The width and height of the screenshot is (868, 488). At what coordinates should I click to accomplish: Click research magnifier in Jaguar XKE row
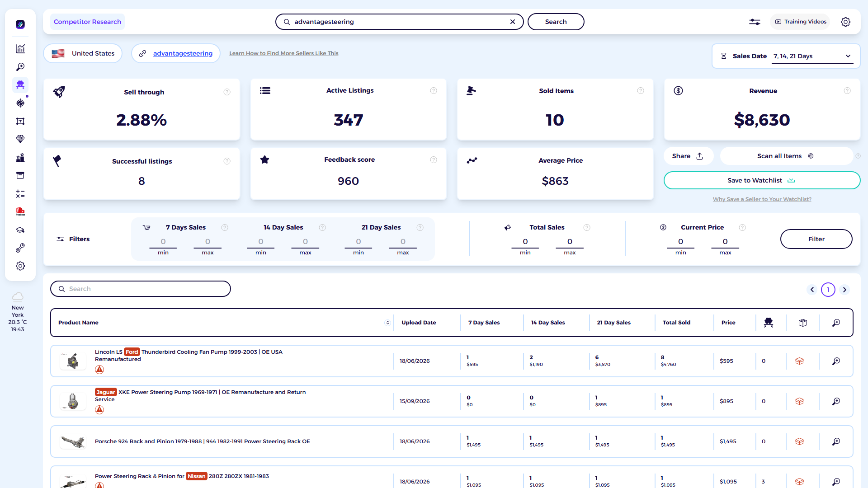pos(836,401)
